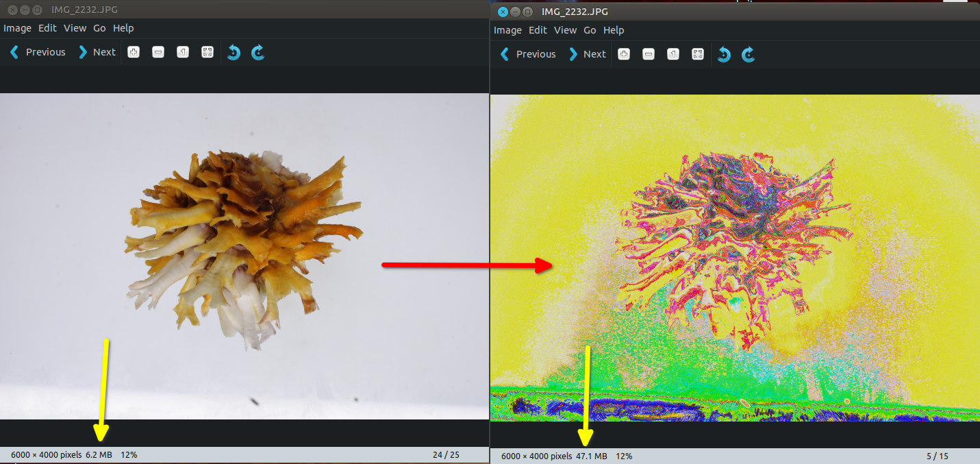The image size is (980, 464).
Task: Rotate left window image clockwise
Action: 258,52
